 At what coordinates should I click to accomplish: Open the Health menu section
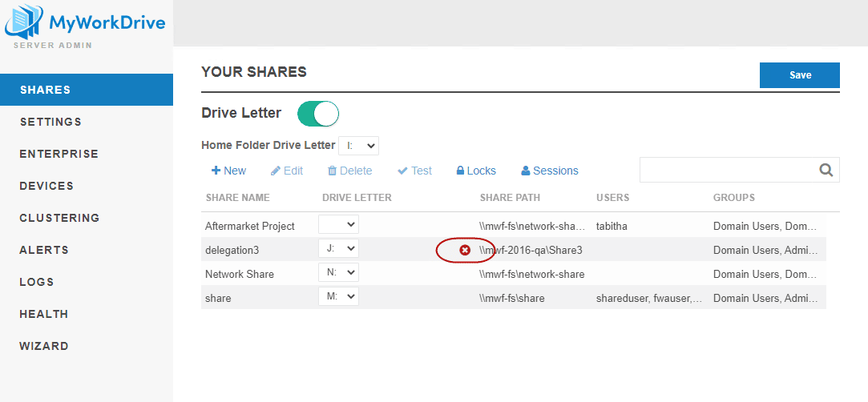(x=43, y=314)
